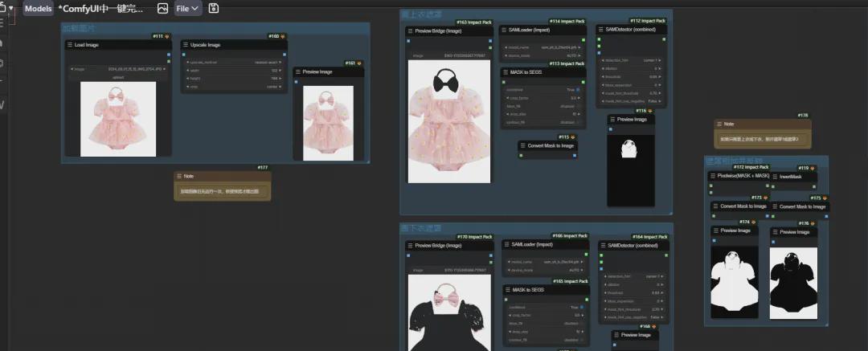Open menu icon of Convert Mask to Image #173
The image size is (868, 351).
(x=716, y=206)
